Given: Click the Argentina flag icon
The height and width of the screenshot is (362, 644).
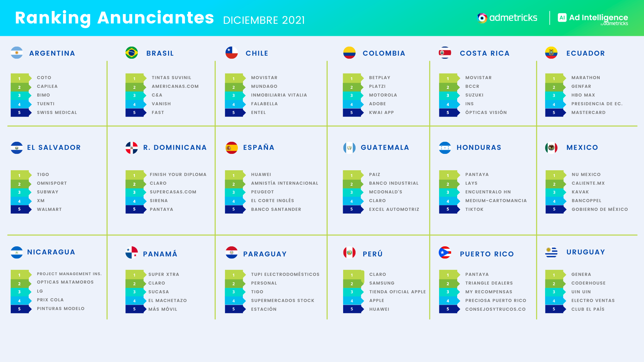Looking at the screenshot, I should [17, 53].
